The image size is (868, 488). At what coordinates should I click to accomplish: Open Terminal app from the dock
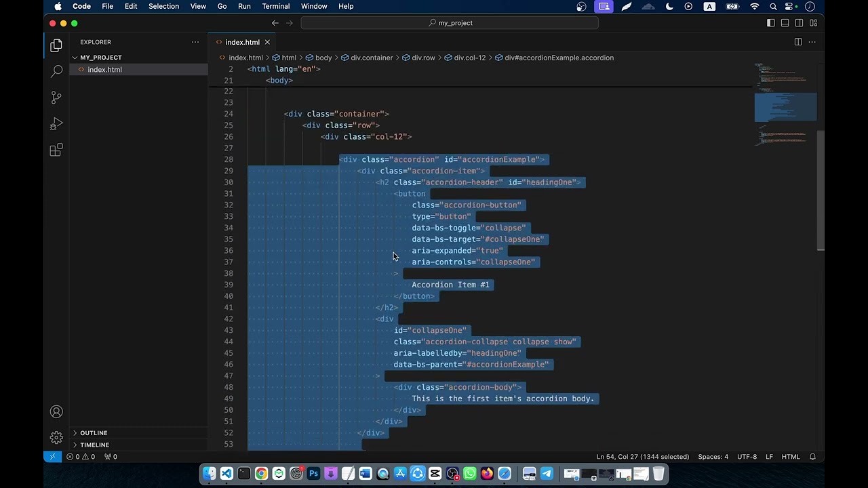click(243, 474)
